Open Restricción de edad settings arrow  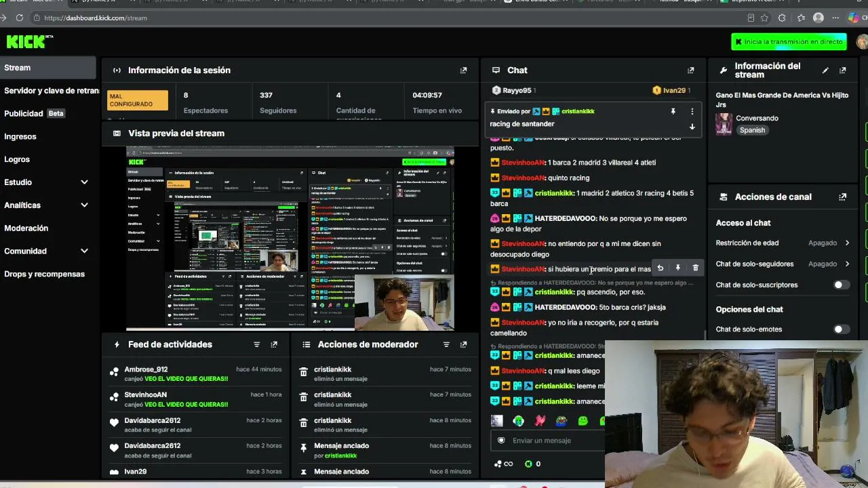[847, 243]
